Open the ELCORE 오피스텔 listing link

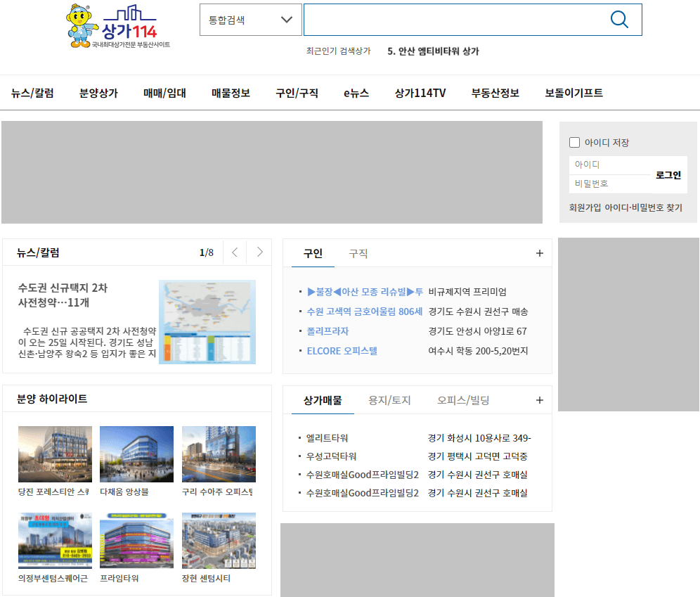[x=342, y=351]
